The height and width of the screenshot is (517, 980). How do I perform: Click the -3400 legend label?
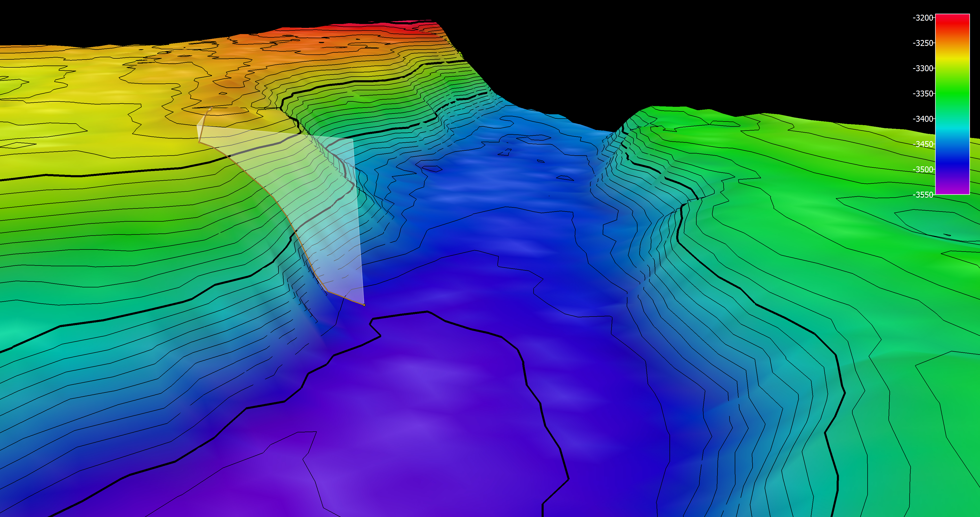tap(922, 119)
